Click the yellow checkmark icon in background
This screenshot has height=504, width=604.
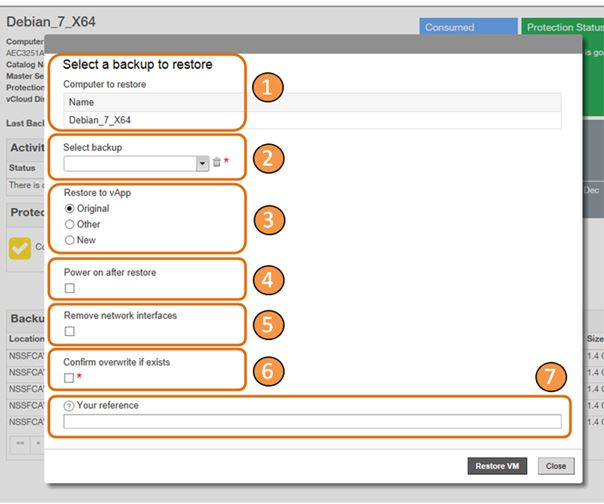(20, 248)
